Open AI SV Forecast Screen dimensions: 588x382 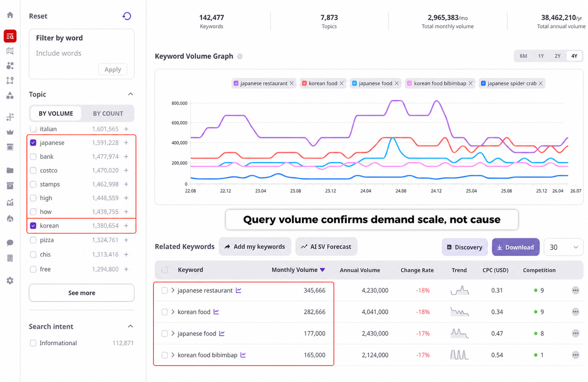click(x=326, y=247)
